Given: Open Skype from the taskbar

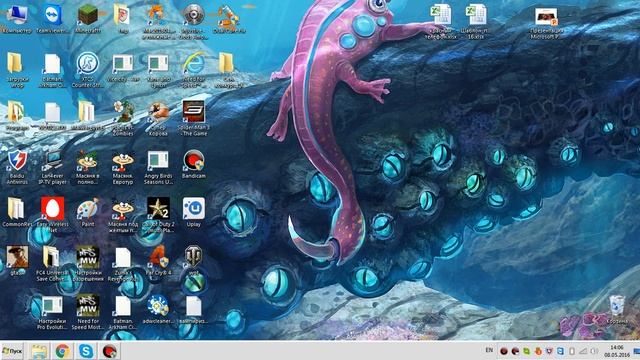Looking at the screenshot, I should (86, 351).
